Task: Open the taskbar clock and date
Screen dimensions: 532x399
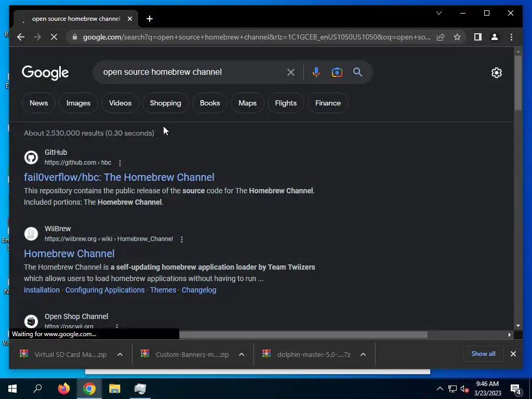Action: 487,389
